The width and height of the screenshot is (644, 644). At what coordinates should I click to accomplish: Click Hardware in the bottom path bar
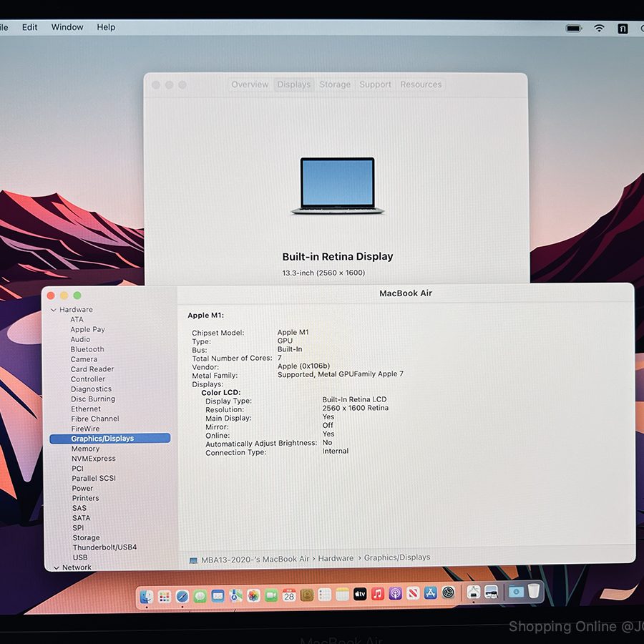[x=336, y=559]
